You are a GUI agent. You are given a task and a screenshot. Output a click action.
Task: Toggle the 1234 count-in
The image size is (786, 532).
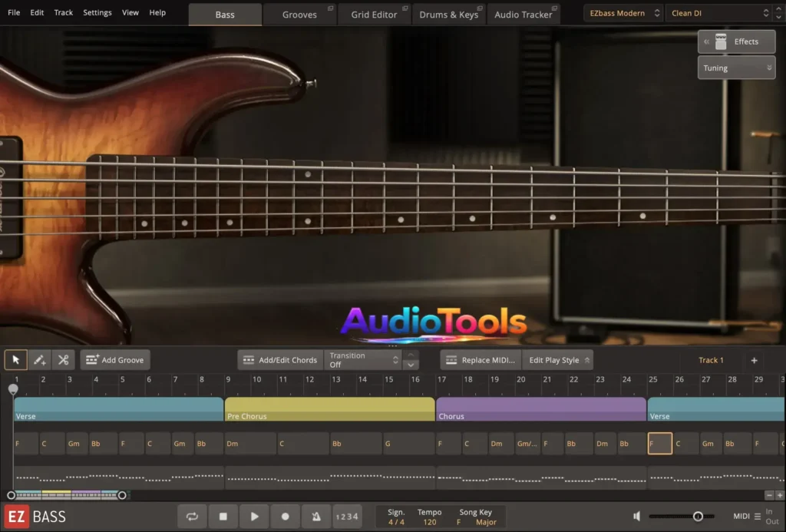click(347, 516)
